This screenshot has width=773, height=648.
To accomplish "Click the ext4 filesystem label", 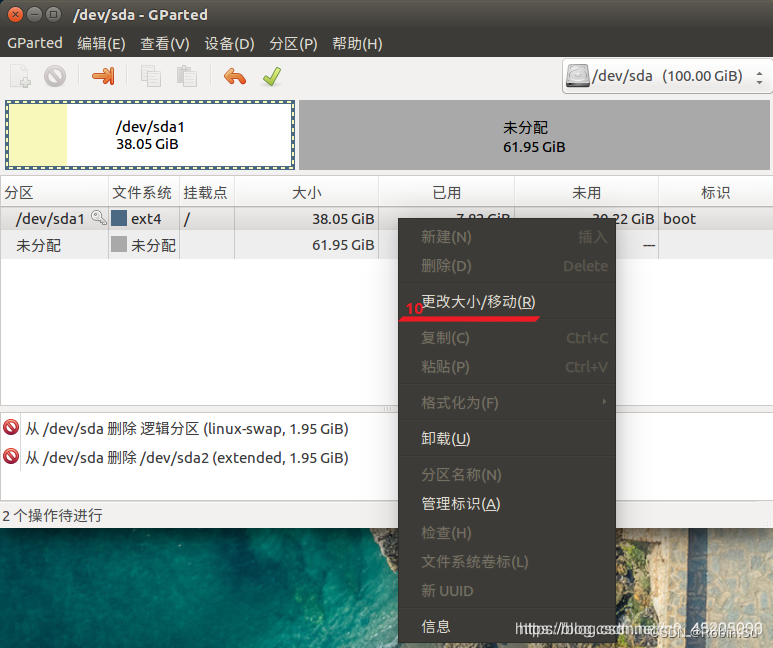I will pyautogui.click(x=146, y=218).
